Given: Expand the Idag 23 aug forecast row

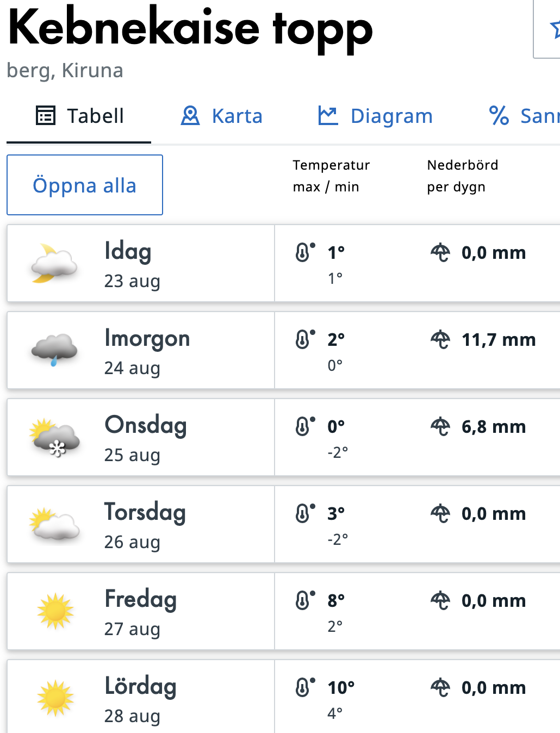Looking at the screenshot, I should click(x=140, y=264).
